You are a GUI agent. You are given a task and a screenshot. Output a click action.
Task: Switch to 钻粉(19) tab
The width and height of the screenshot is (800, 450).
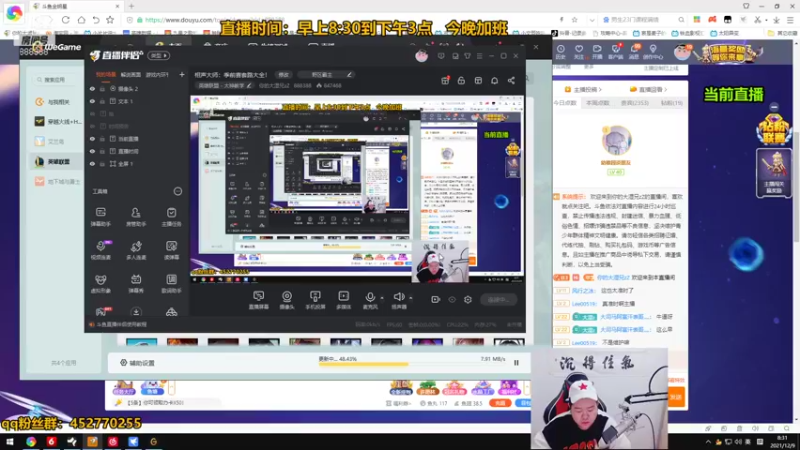click(671, 103)
